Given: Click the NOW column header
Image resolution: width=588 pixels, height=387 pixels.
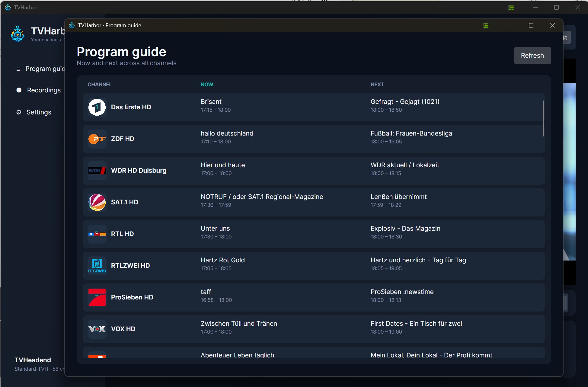Looking at the screenshot, I should (x=207, y=85).
